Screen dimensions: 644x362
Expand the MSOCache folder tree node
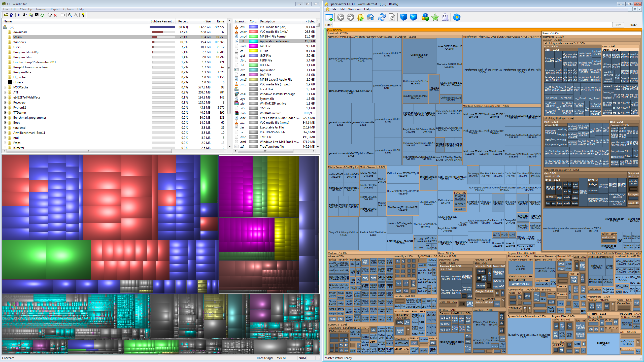[5, 87]
